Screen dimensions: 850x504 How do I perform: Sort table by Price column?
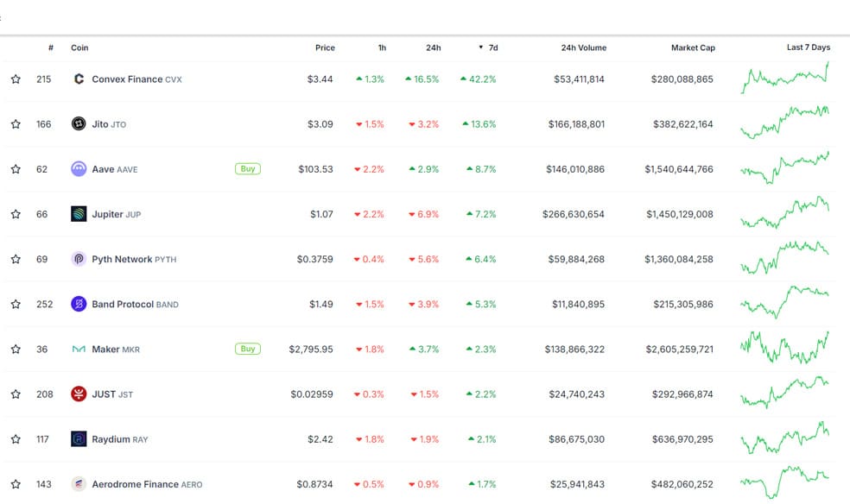coord(326,47)
